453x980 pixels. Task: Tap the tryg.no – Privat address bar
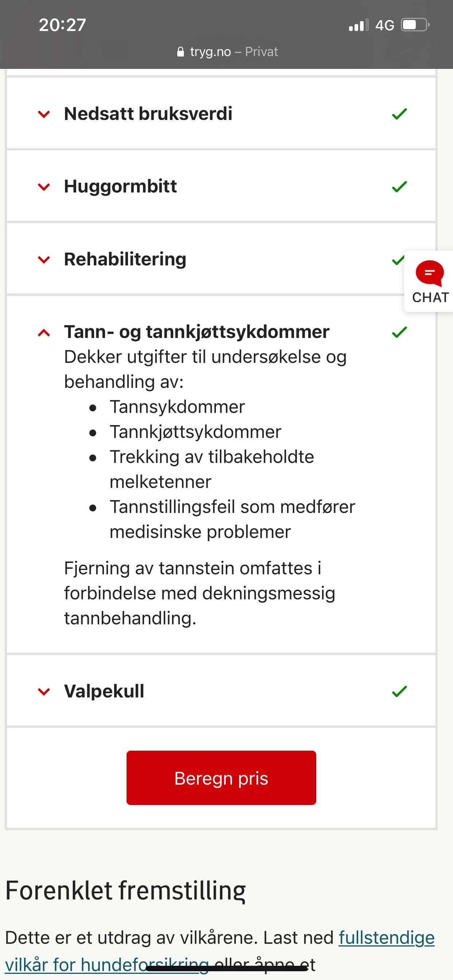tap(227, 52)
